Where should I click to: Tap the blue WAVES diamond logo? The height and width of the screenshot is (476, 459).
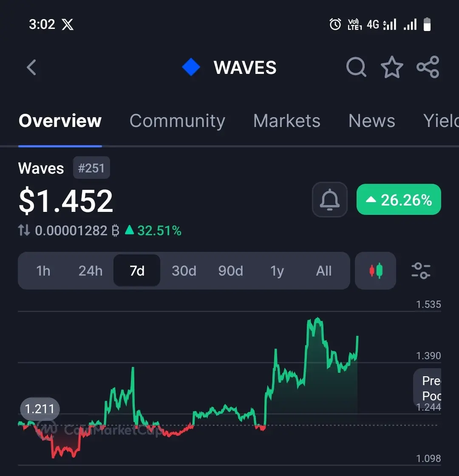coord(191,67)
